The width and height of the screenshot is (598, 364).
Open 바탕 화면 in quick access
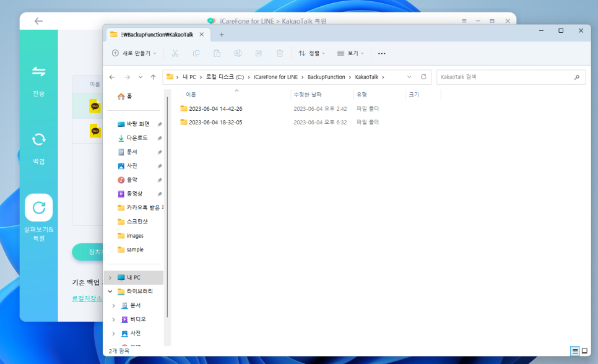pyautogui.click(x=134, y=124)
